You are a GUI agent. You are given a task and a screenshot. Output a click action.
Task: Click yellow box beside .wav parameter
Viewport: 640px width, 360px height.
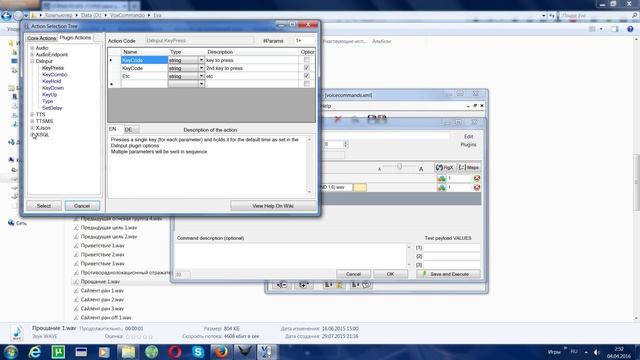coord(360,187)
